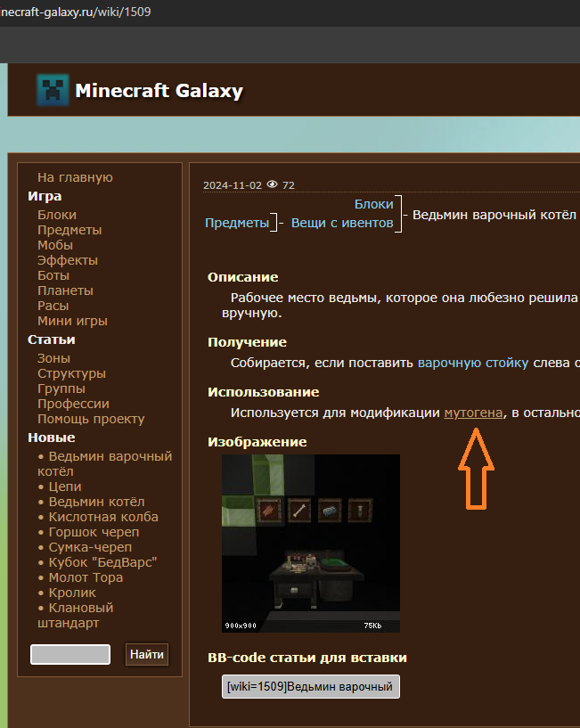Open new article Ведьмин котёл
This screenshot has height=728, width=580.
[96, 502]
